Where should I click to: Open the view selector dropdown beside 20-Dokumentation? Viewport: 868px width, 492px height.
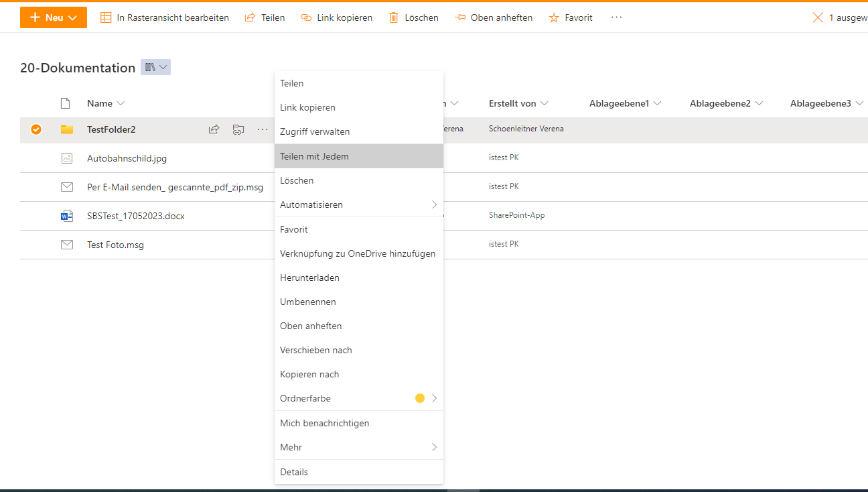coord(155,66)
